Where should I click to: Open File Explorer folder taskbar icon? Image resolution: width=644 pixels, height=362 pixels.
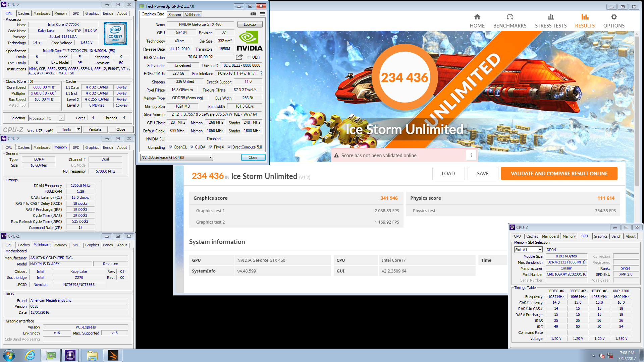(92, 355)
